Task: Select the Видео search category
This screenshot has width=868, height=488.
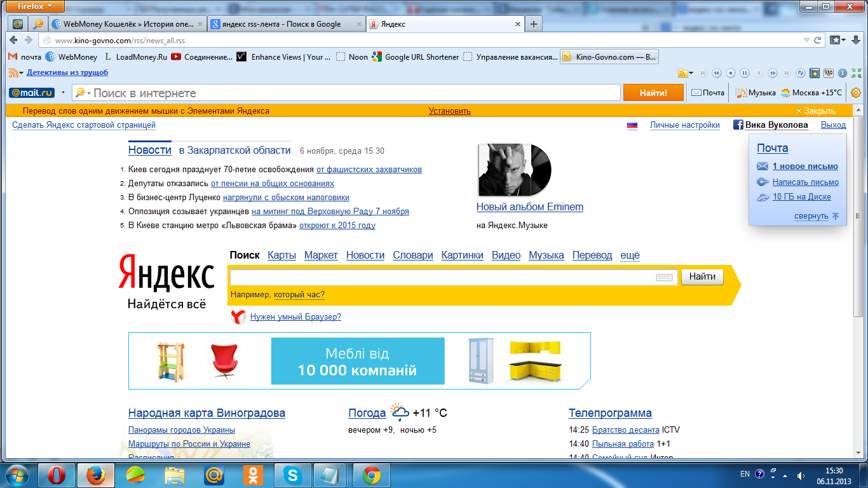Action: tap(506, 255)
